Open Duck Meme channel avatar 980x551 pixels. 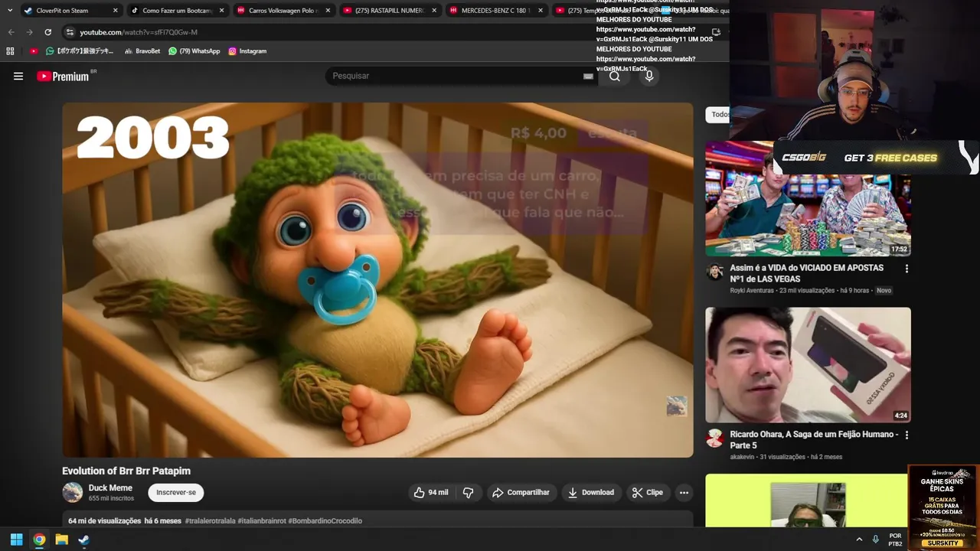(73, 492)
